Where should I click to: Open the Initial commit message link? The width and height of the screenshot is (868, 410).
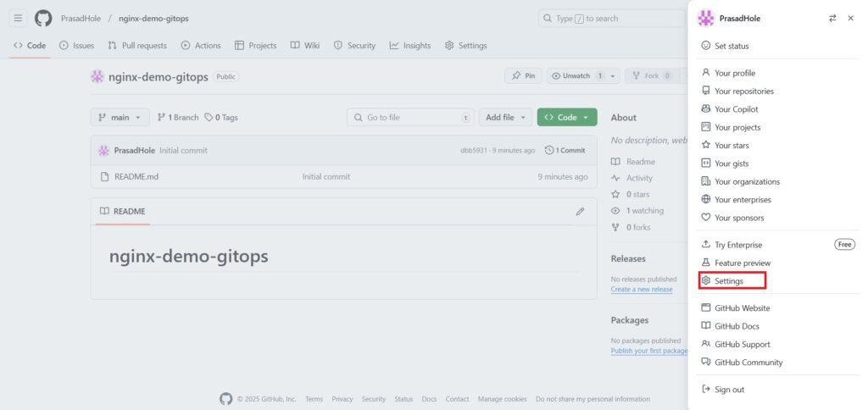183,151
